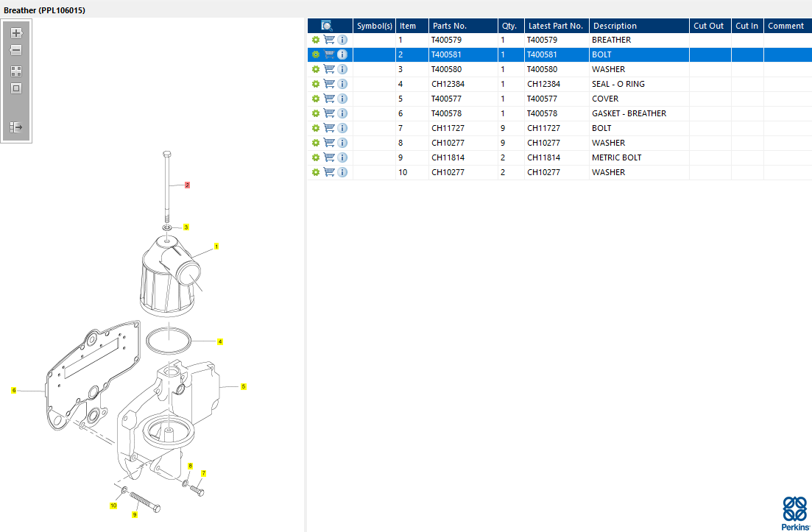Image resolution: width=812 pixels, height=532 pixels.
Task: Add BOLT T400581 to cart
Action: click(329, 54)
